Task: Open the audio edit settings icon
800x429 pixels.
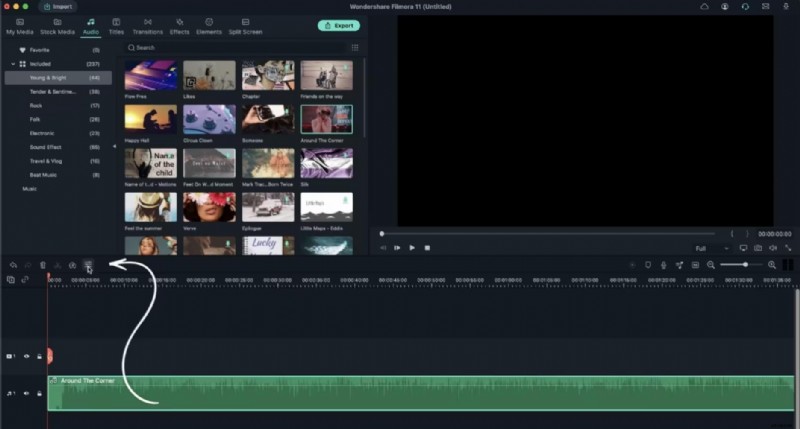Action: point(88,265)
